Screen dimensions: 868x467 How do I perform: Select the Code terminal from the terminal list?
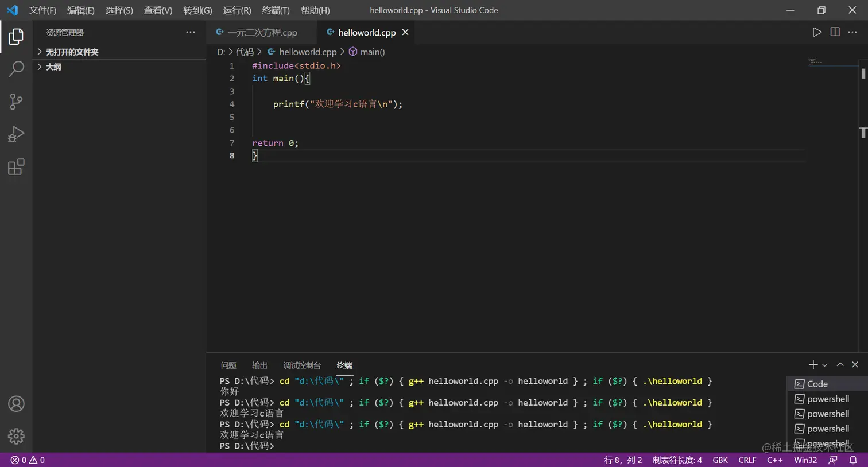pyautogui.click(x=816, y=384)
